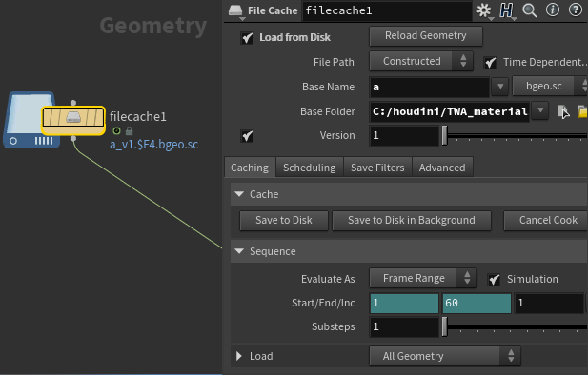
Task: Click the End frame field showing 60
Action: 476,303
